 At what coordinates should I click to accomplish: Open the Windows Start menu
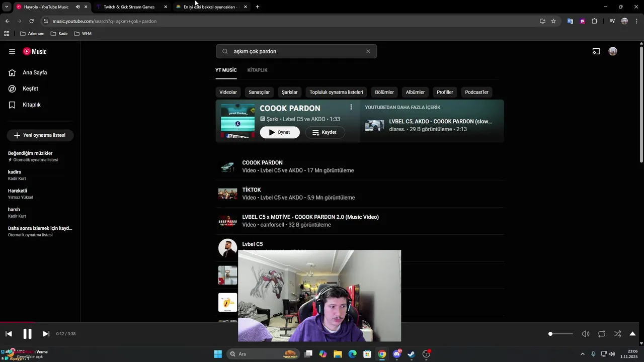click(x=218, y=354)
